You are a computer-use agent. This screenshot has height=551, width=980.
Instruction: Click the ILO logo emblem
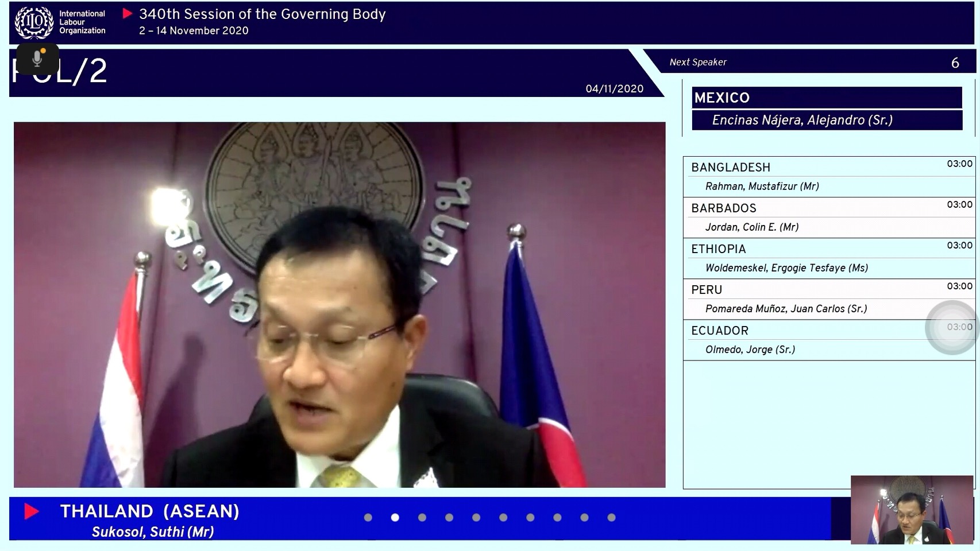[x=33, y=22]
